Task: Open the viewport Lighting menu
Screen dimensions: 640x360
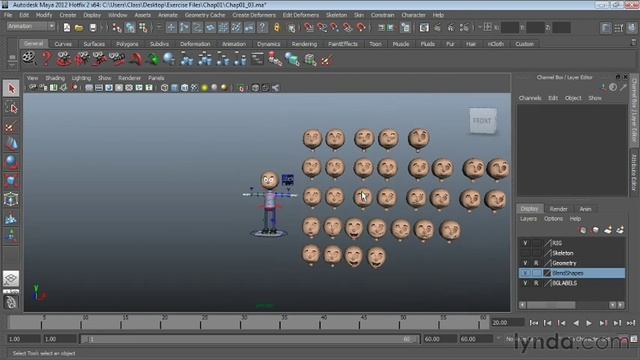Action: (81, 78)
